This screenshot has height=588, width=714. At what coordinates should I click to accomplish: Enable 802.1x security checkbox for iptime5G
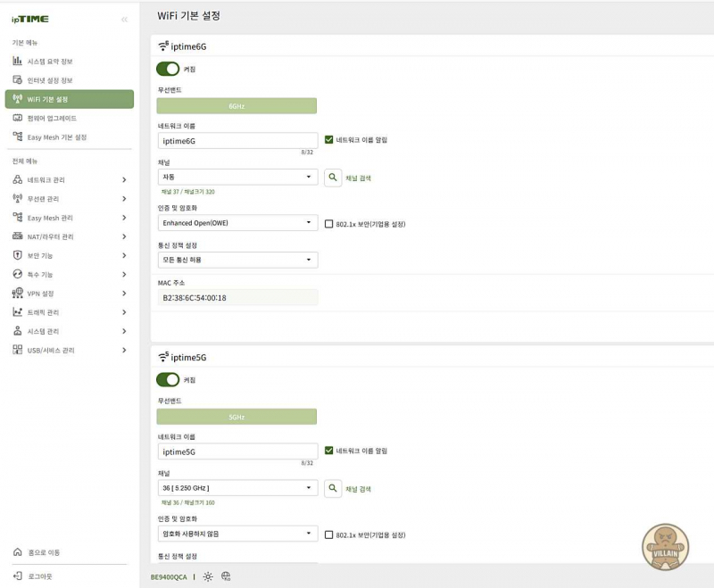[x=329, y=534]
